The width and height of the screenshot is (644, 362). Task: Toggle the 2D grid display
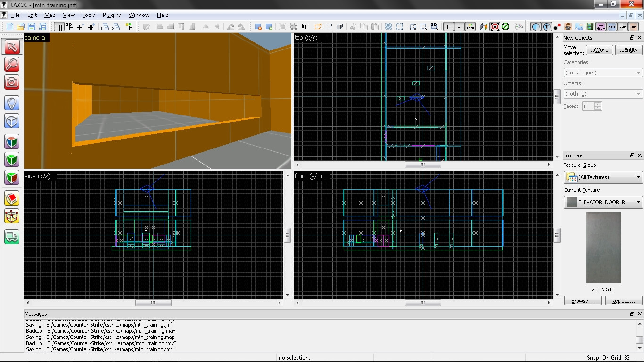(59, 27)
